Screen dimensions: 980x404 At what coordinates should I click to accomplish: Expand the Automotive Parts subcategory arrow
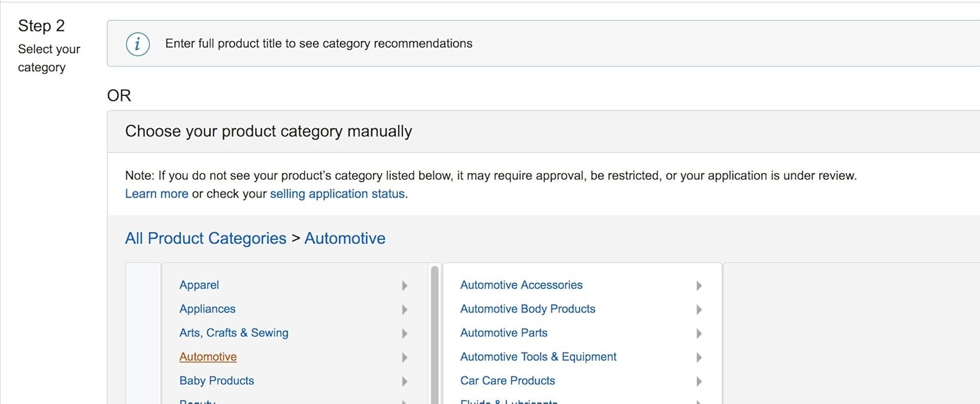click(699, 333)
